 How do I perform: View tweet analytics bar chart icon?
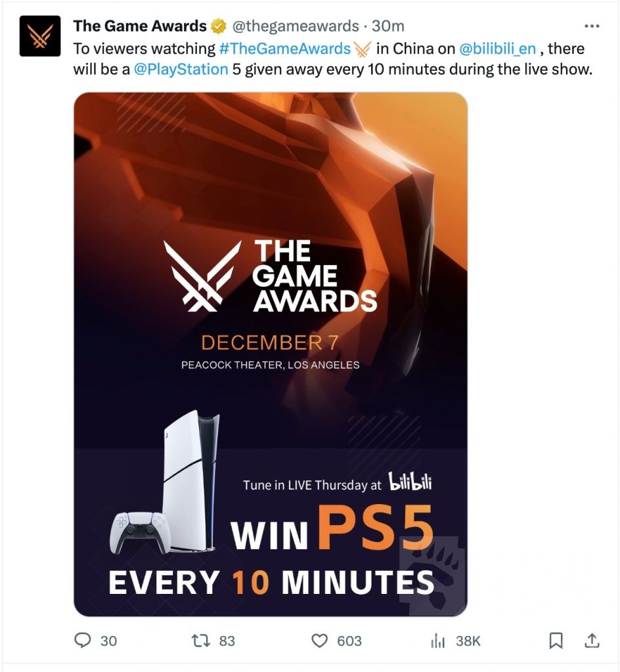pos(437,641)
